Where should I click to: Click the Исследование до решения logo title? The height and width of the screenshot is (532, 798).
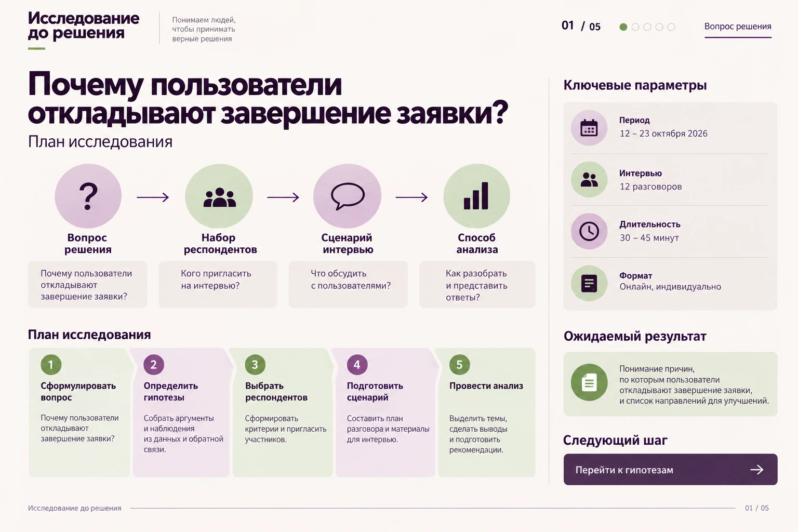coord(84,25)
